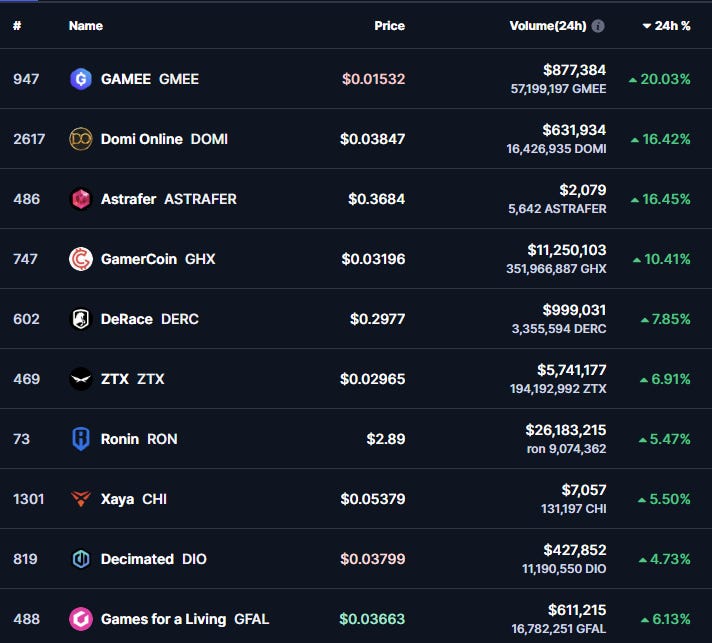Click the 4.73% gain for Decimated
Image resolution: width=712 pixels, height=643 pixels.
[x=665, y=559]
